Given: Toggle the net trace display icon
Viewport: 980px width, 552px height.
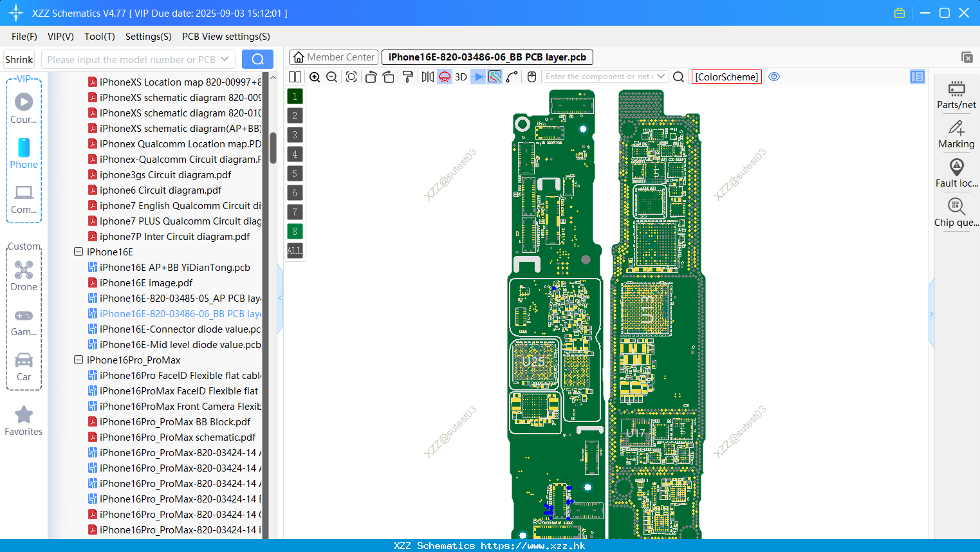Looking at the screenshot, I should [x=495, y=77].
